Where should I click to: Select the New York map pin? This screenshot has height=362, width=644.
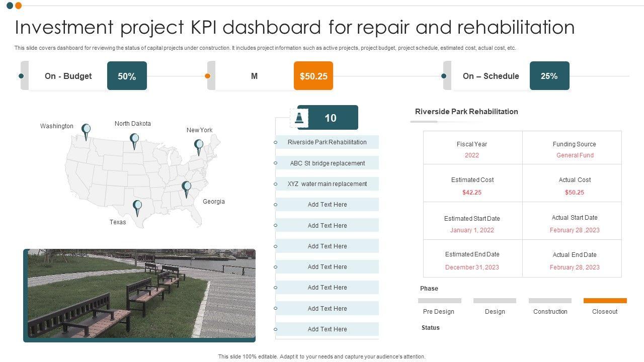(199, 146)
